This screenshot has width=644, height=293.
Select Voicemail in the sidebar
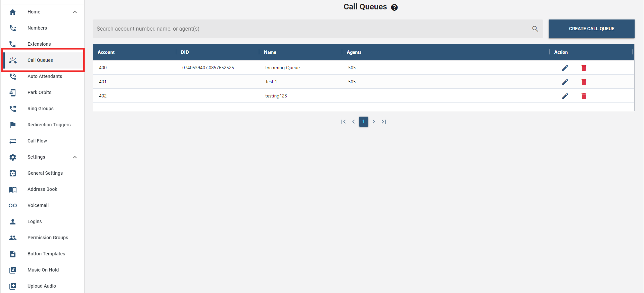pyautogui.click(x=38, y=205)
